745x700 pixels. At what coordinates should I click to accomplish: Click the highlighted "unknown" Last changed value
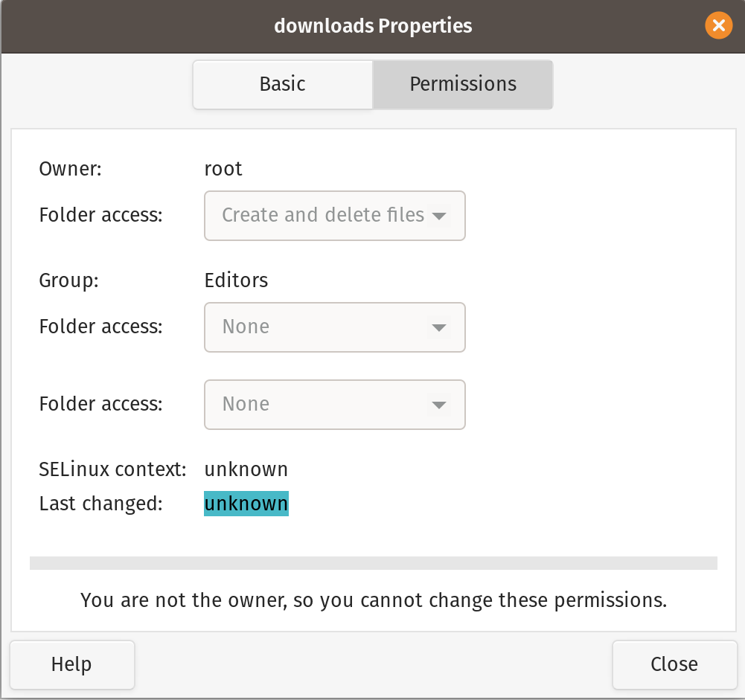click(246, 504)
